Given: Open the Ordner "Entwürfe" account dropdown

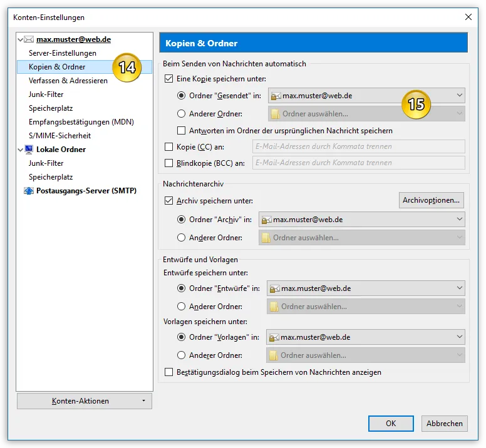Looking at the screenshot, I should 366,288.
